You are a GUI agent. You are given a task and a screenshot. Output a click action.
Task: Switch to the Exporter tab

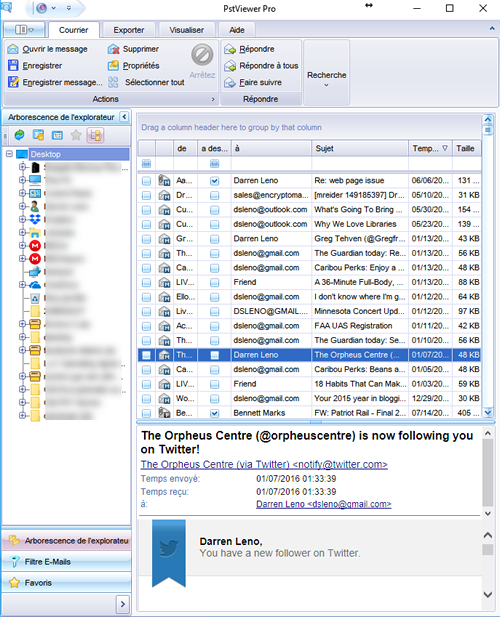[x=129, y=30]
